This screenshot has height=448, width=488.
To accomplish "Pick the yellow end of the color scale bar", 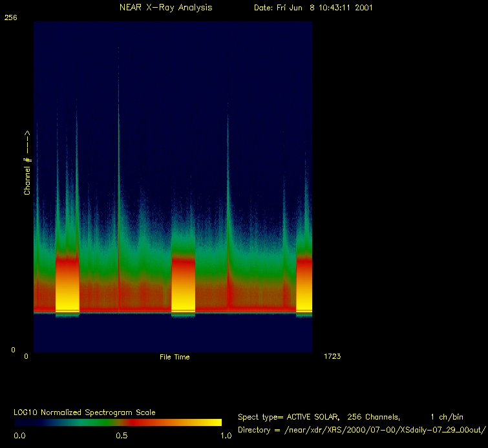I will pos(213,422).
